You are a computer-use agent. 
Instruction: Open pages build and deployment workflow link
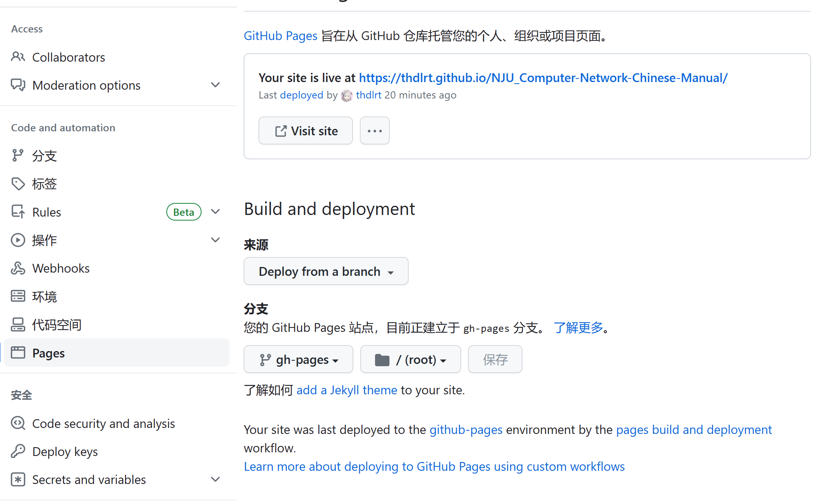click(694, 430)
